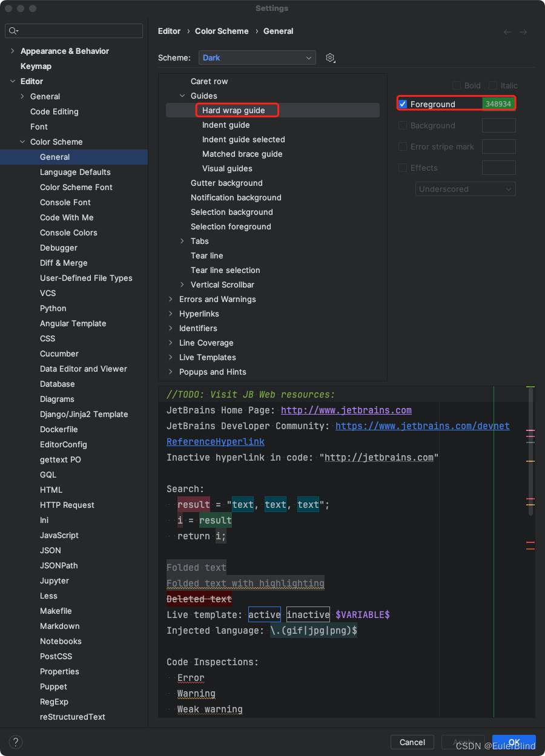Open the Scheme dropdown showing Dark

click(x=257, y=58)
